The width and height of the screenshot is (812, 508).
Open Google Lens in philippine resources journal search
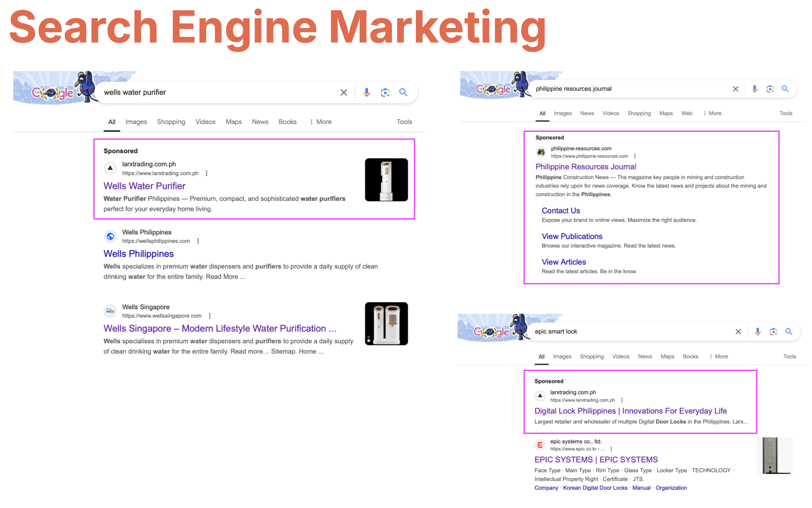770,88
